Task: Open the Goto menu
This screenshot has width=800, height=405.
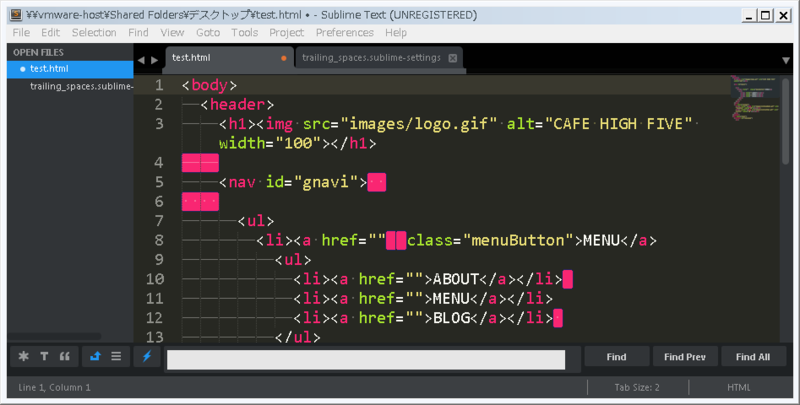Action: [x=208, y=33]
